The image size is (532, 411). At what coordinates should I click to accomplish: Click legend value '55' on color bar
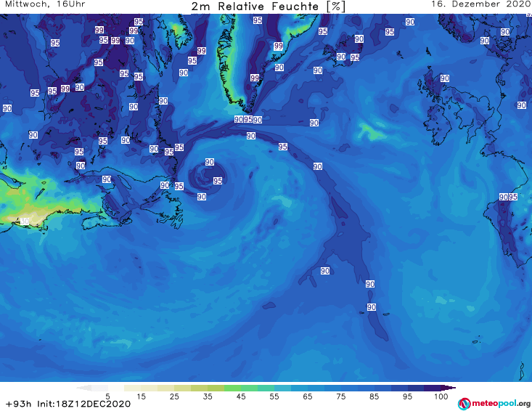pos(274,396)
